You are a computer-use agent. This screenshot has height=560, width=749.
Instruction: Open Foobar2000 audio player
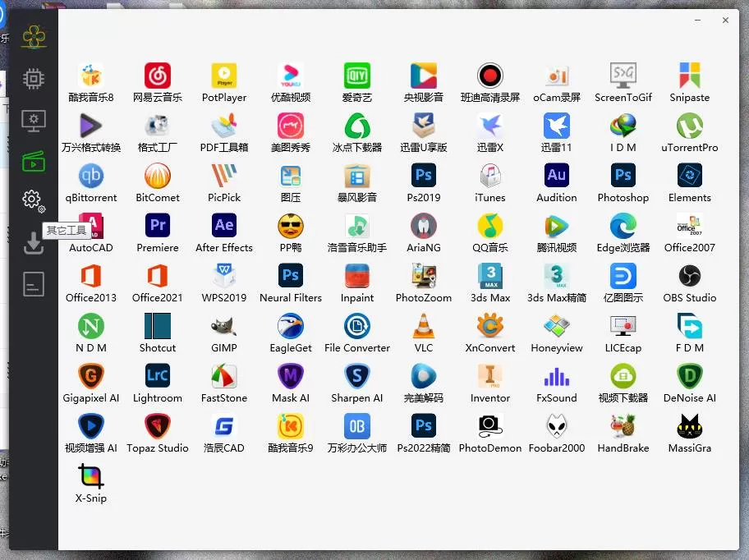[x=556, y=426]
